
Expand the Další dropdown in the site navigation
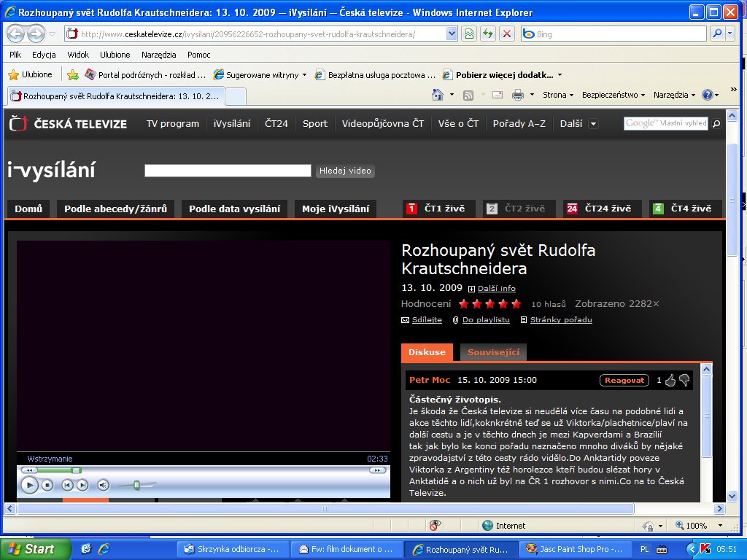coord(593,124)
